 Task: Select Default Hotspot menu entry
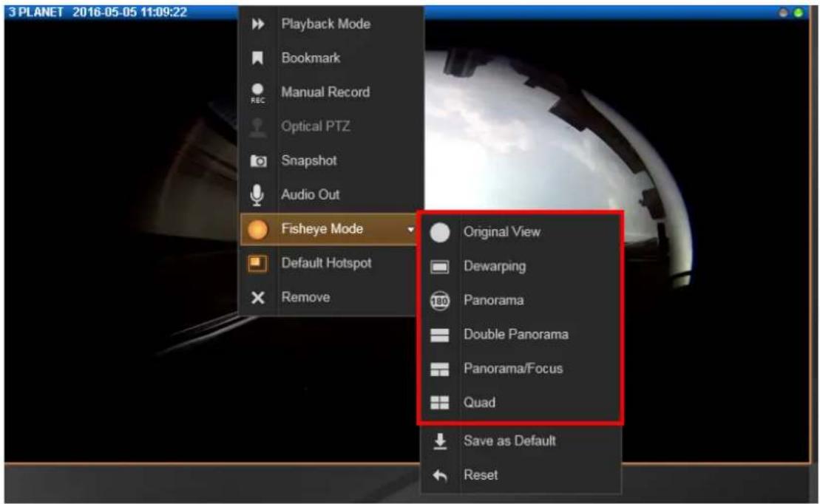329,264
